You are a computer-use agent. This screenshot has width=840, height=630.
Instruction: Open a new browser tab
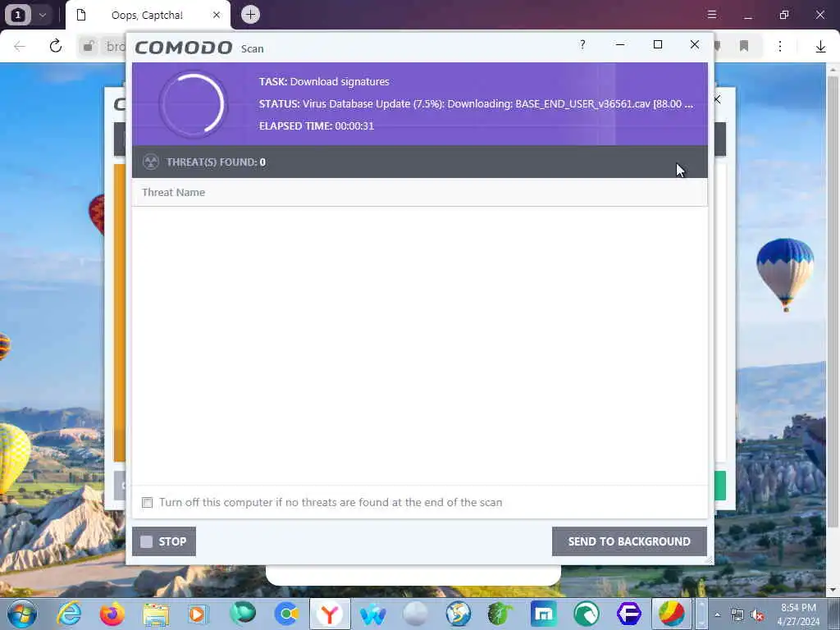(250, 15)
